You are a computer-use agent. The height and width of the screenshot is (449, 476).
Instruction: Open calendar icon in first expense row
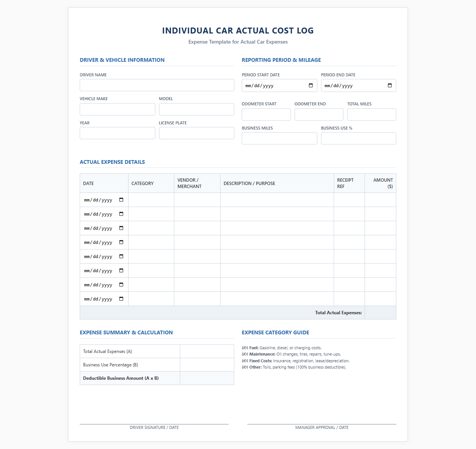121,200
